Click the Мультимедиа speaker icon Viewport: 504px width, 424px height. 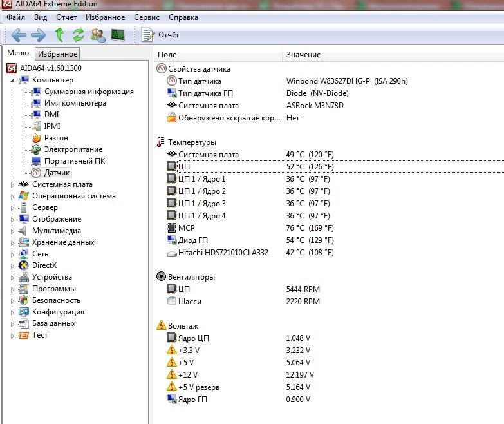click(23, 231)
